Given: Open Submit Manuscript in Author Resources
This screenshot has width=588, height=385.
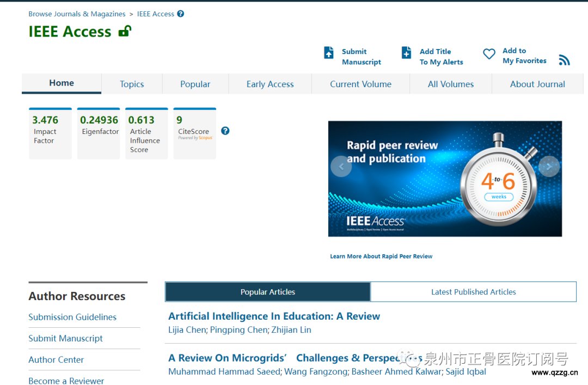Looking at the screenshot, I should click(x=66, y=339).
